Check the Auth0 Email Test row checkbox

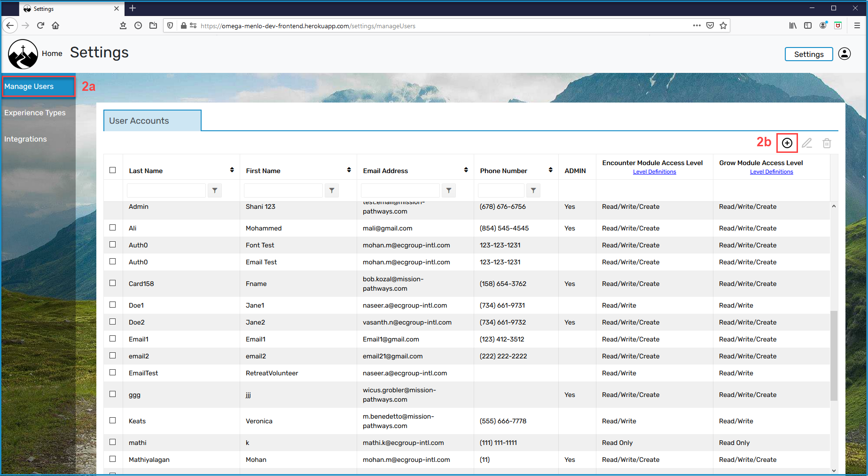(113, 262)
